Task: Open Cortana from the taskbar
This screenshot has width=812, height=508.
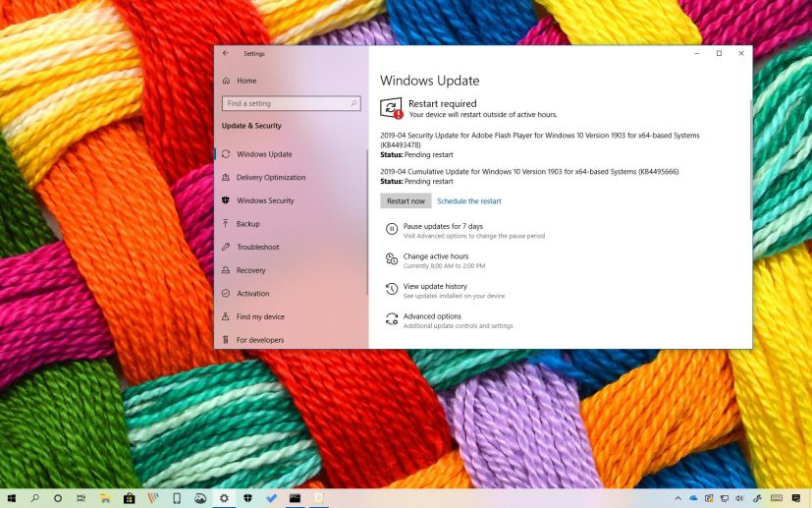Action: point(58,498)
